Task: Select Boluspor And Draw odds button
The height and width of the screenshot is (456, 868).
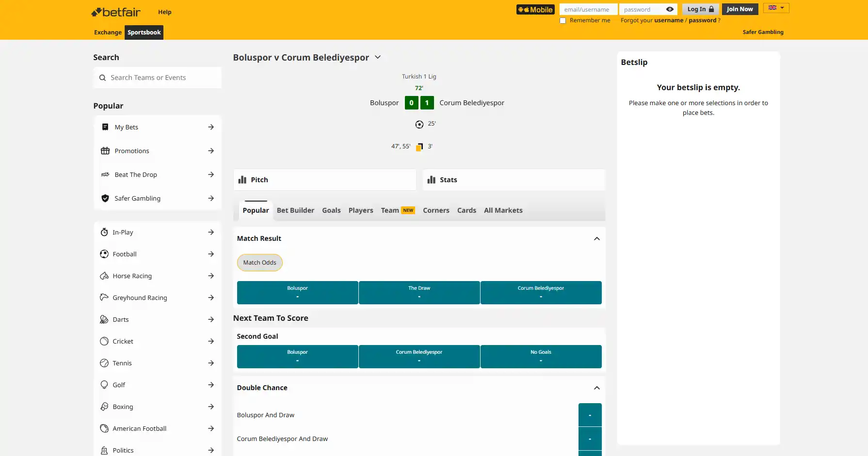Action: [590, 415]
